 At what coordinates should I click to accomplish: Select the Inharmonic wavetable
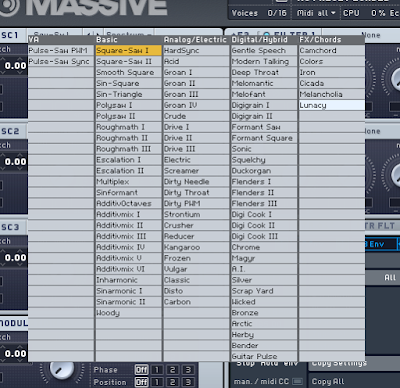click(x=128, y=280)
